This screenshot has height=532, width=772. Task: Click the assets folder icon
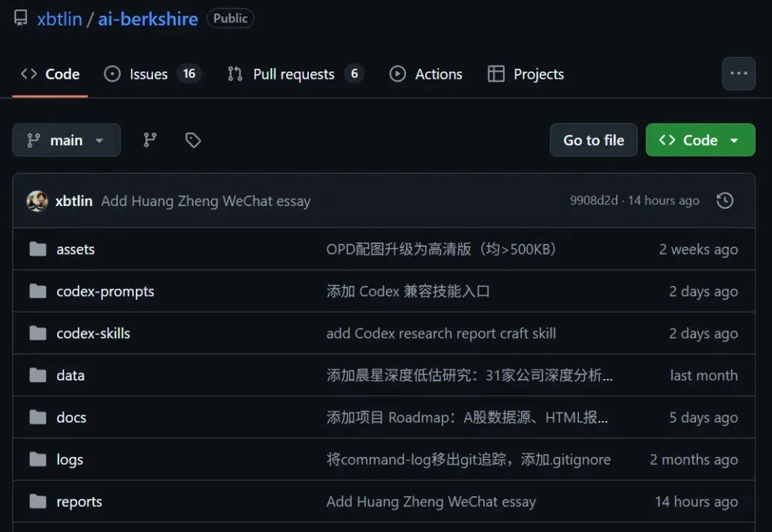click(x=38, y=250)
